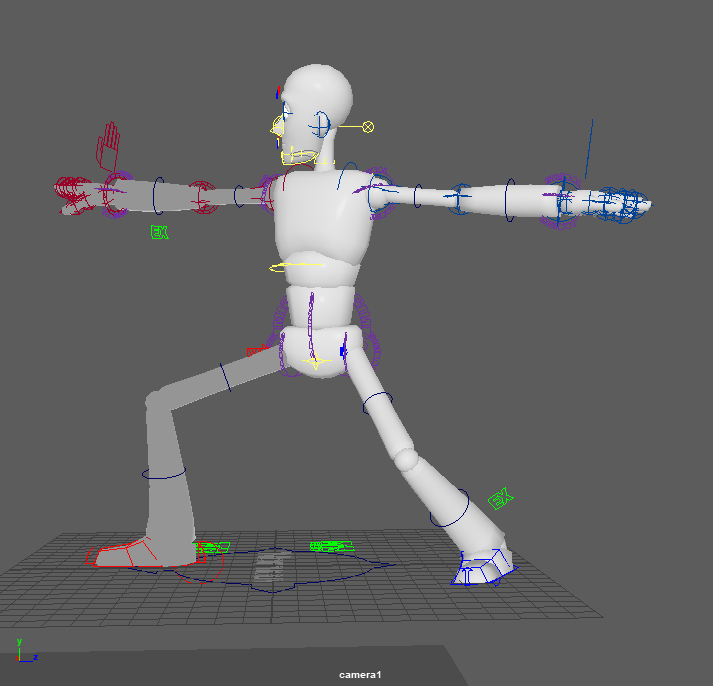Click the green EX label near blue leg
This screenshot has height=686, width=713.
pyautogui.click(x=500, y=497)
